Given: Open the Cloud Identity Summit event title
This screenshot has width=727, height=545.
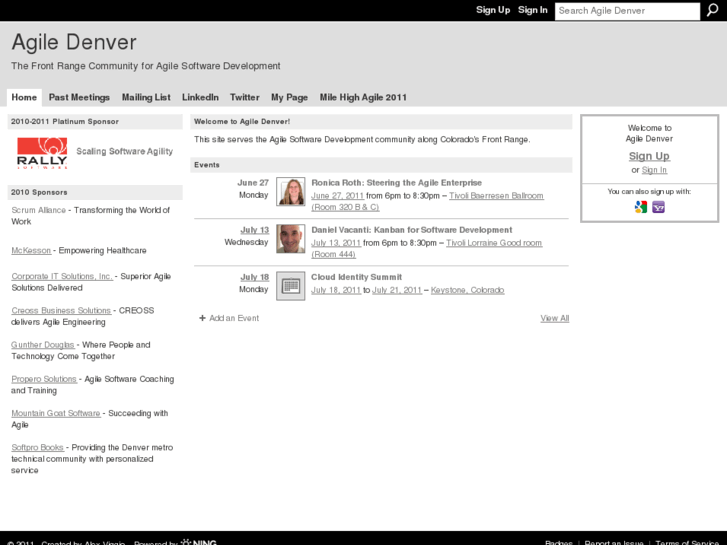Looking at the screenshot, I should coord(357,277).
